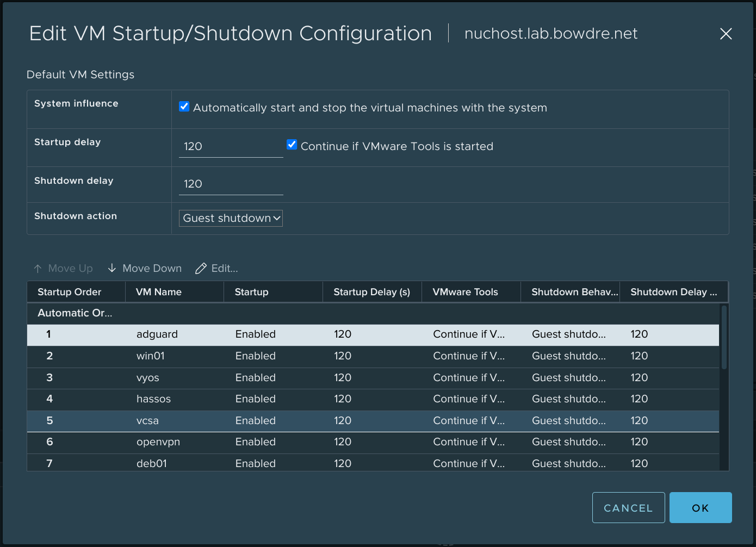The image size is (756, 547).
Task: Select the Automatic Or... group row
Action: pyautogui.click(x=373, y=313)
